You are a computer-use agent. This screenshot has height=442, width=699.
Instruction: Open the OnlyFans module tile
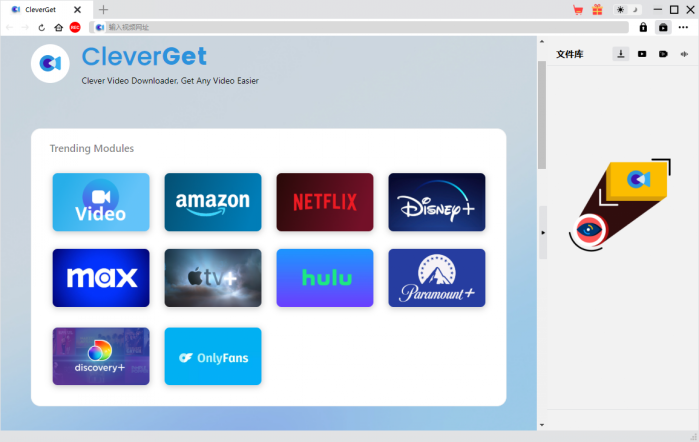point(213,356)
